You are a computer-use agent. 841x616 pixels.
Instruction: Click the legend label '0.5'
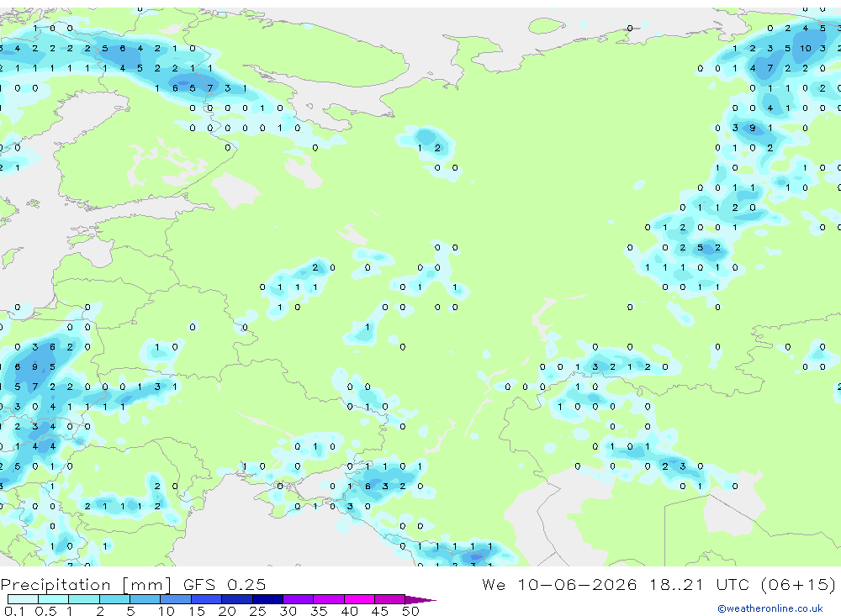[x=45, y=611]
